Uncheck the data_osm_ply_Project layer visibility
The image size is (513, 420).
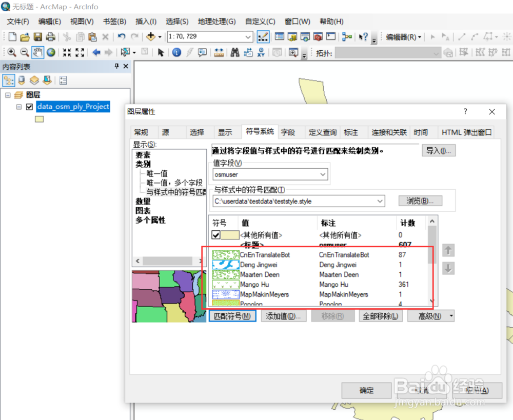(30, 107)
